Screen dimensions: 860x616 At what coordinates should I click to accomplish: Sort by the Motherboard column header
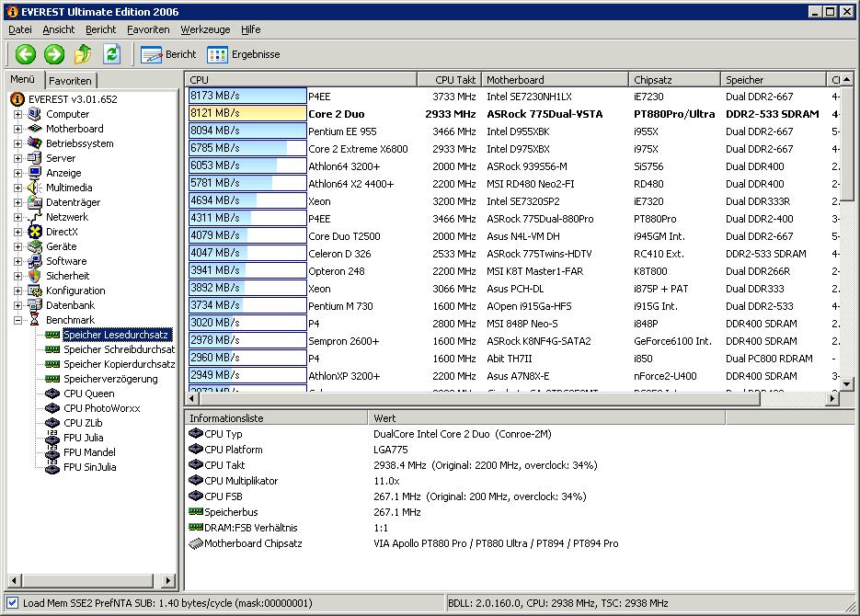pos(555,79)
